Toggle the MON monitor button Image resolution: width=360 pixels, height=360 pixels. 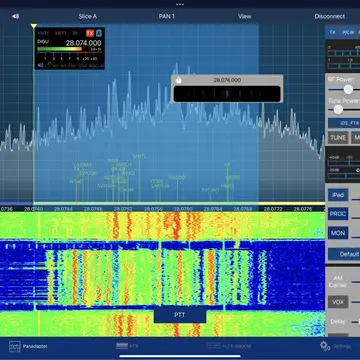pos(338,233)
